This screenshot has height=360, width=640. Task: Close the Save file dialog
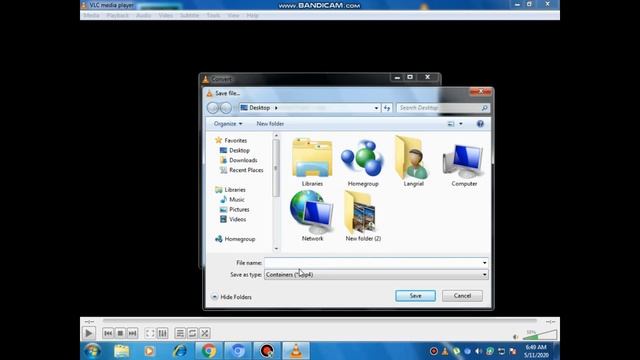click(480, 92)
